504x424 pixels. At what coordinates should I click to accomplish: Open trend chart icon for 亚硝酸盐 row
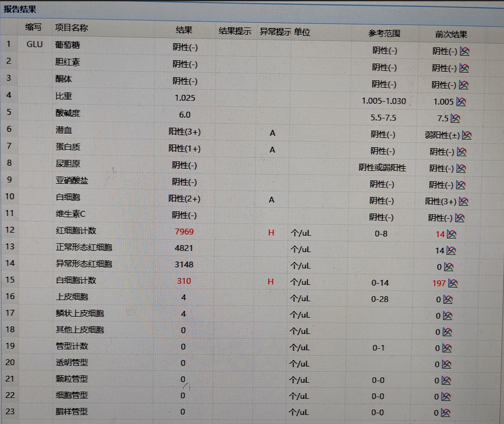point(461,185)
